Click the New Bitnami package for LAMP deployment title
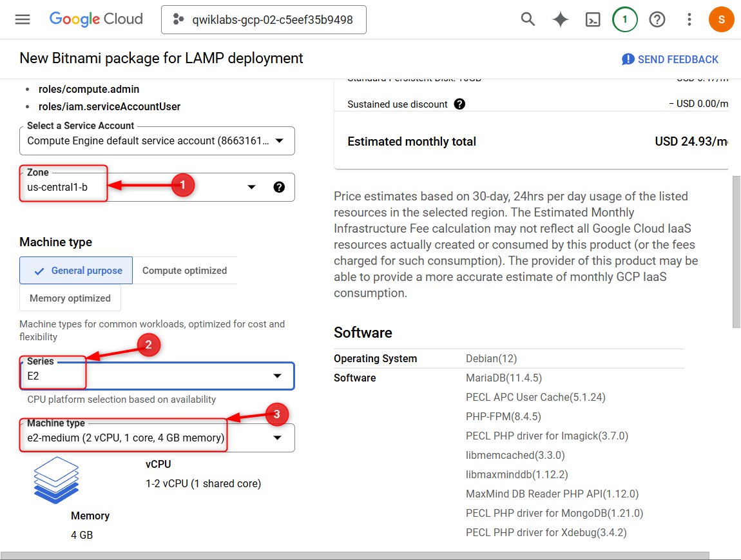The image size is (741, 560). coord(161,58)
